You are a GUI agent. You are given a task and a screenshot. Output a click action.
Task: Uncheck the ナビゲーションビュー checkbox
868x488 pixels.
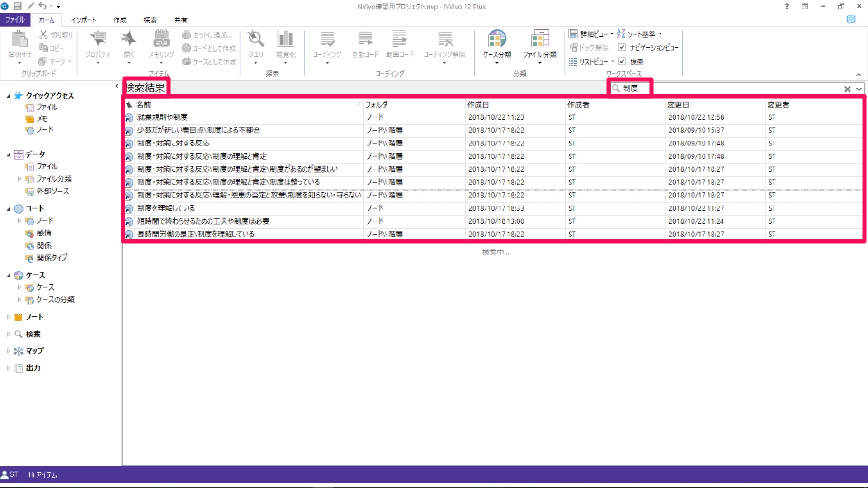click(622, 47)
